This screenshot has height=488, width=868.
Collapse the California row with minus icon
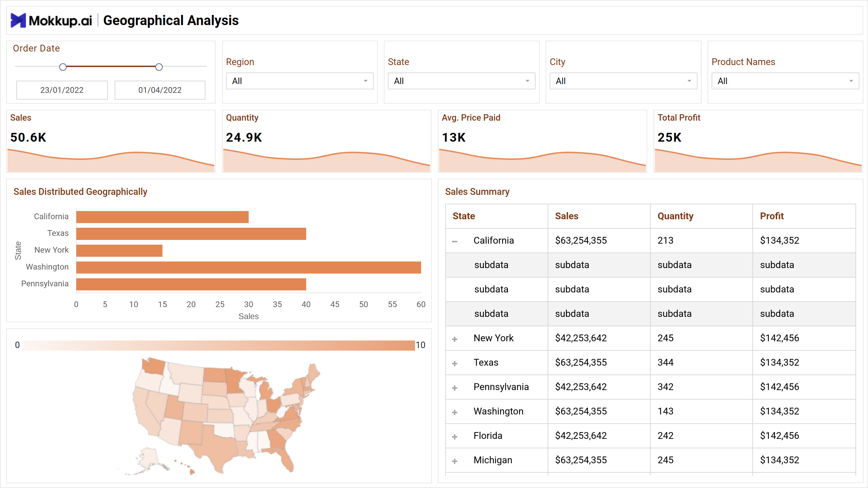click(455, 241)
